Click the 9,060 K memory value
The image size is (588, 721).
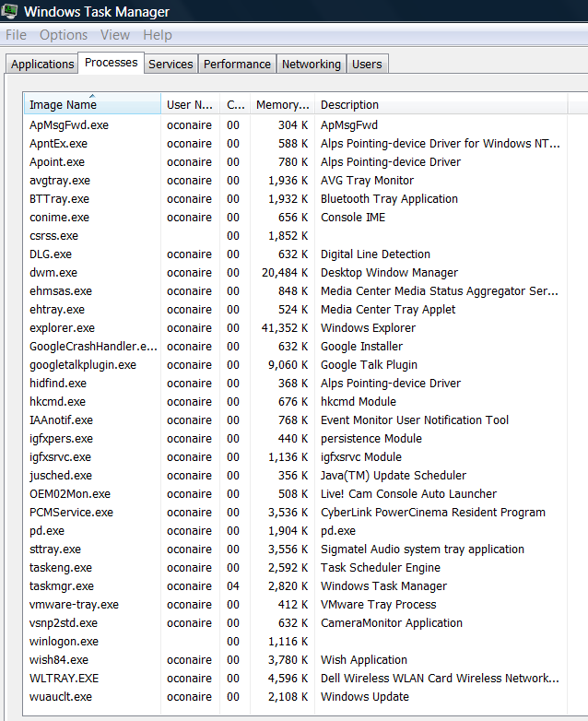click(x=288, y=364)
